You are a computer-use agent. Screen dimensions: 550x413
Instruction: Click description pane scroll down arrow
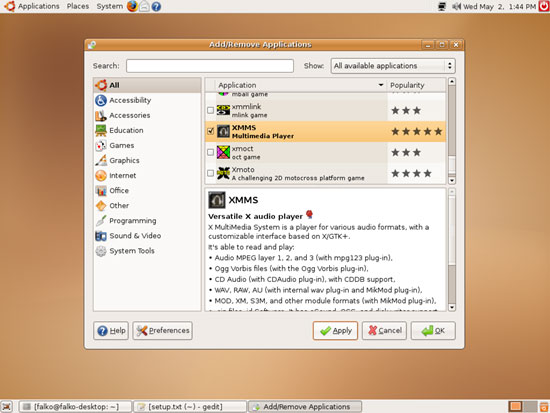point(452,307)
